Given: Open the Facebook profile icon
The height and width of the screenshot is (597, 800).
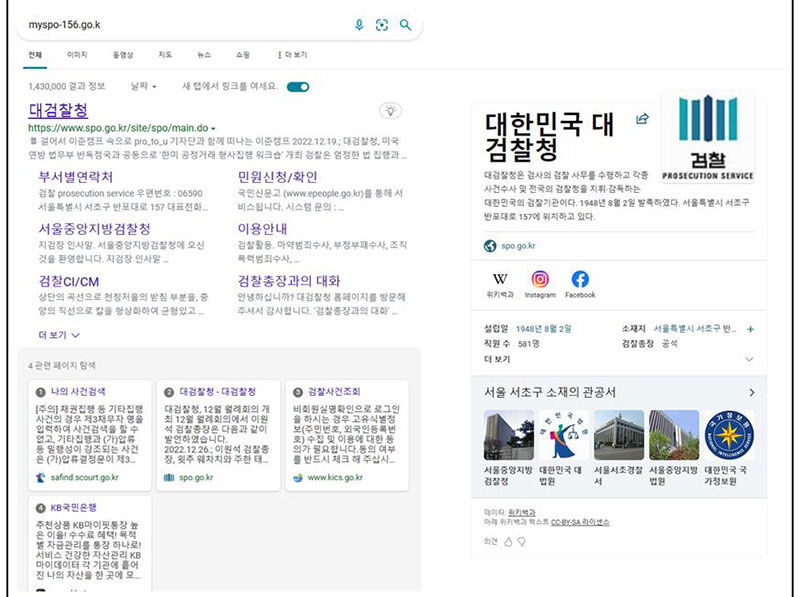Looking at the screenshot, I should click(x=580, y=279).
